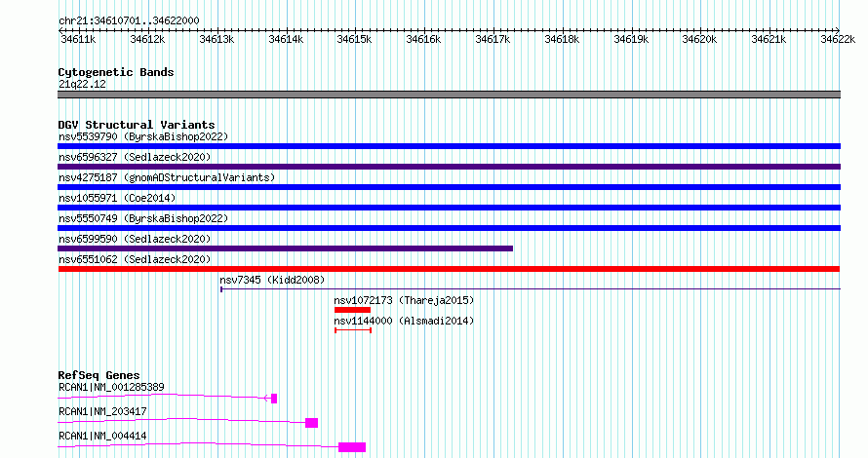Click the chr21:34610701..34622000 position text
This screenshot has width=868, height=458.
point(129,20)
